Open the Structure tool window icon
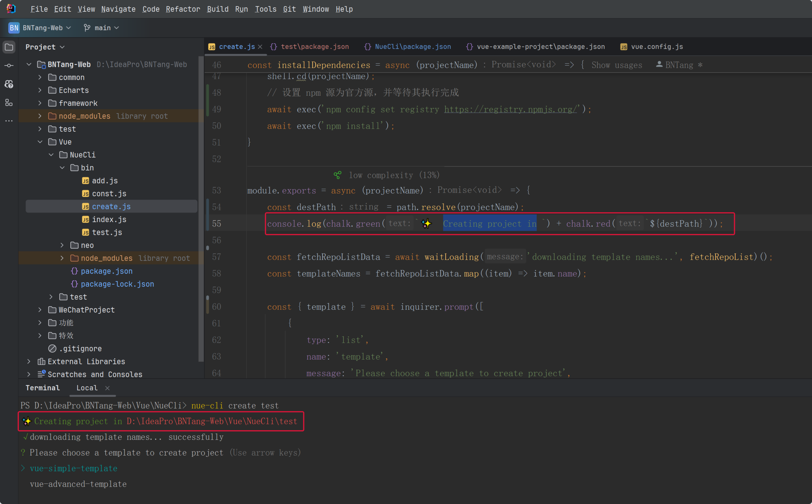Screen dimensions: 812x504 click(9, 103)
